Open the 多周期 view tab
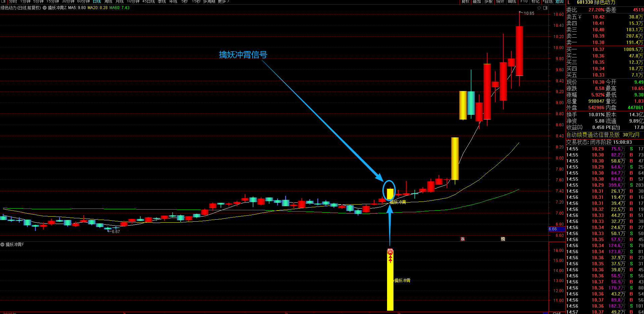This screenshot has height=314, width=644. tap(209, 1)
